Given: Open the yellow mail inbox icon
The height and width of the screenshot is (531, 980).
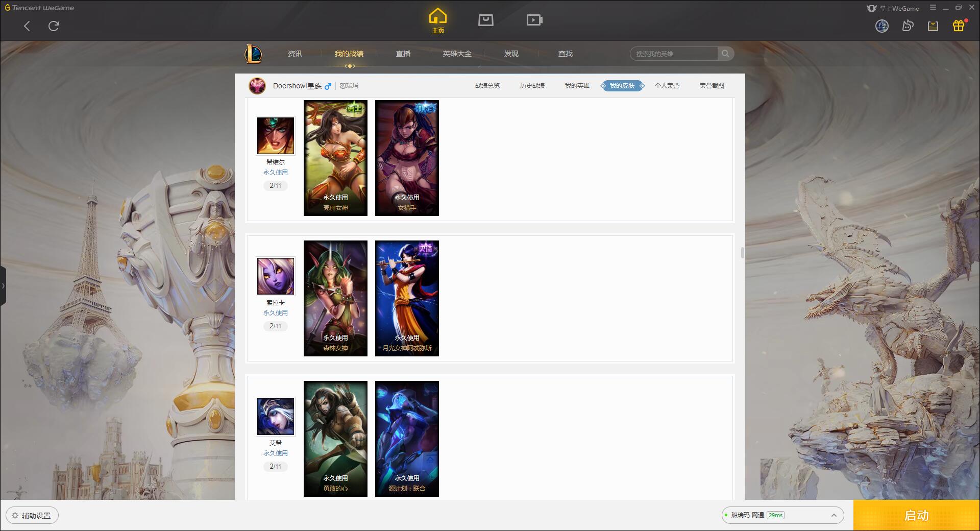Looking at the screenshot, I should [933, 26].
